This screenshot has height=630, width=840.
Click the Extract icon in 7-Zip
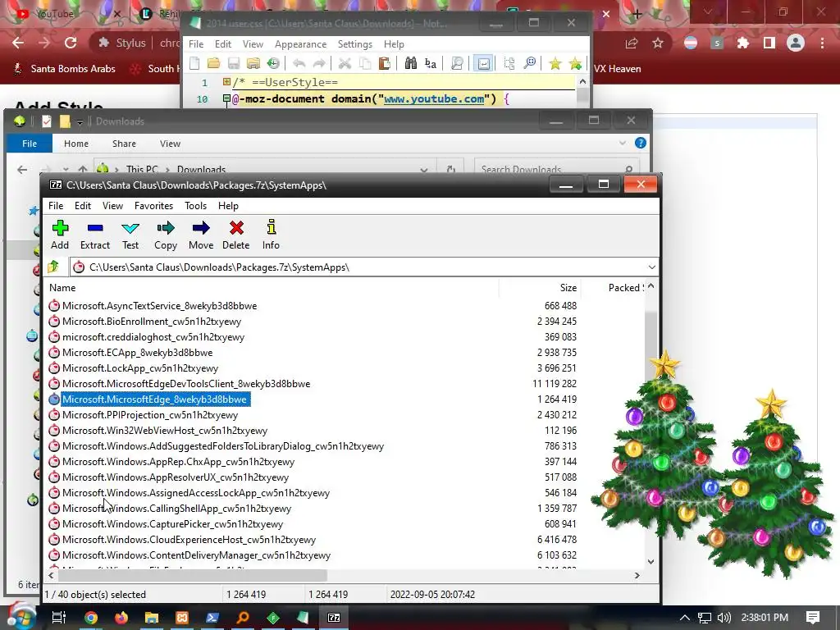click(95, 235)
